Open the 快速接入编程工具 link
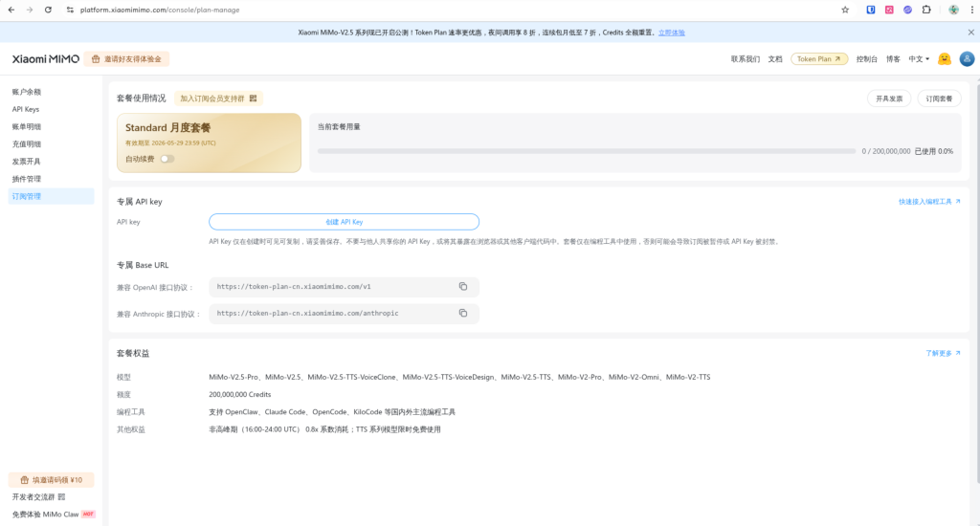The image size is (980, 526). pos(929,202)
